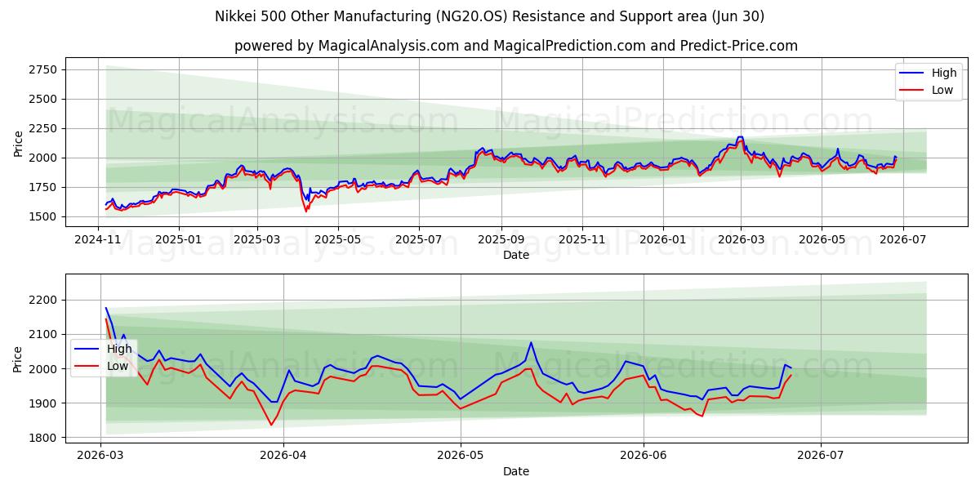Click the '2025-11' date tick label

point(581,241)
